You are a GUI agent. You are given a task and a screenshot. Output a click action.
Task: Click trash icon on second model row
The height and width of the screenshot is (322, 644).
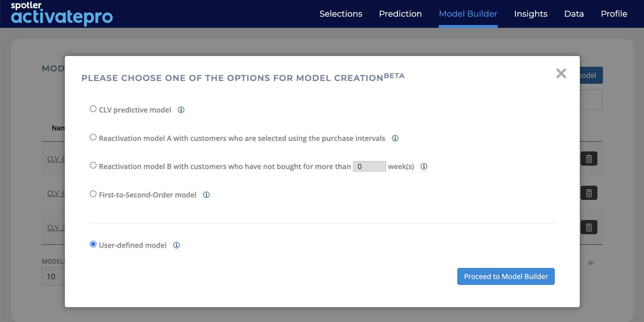coord(589,193)
